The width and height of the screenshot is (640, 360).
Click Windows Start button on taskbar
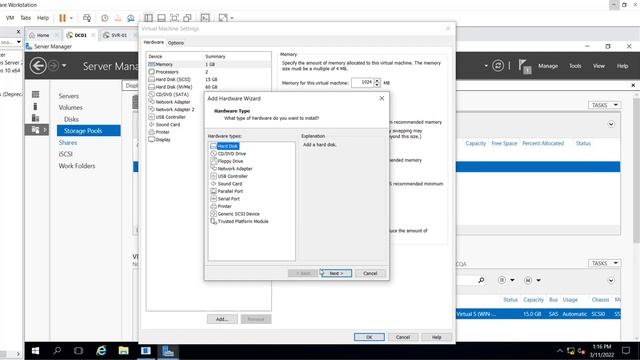click(36, 351)
